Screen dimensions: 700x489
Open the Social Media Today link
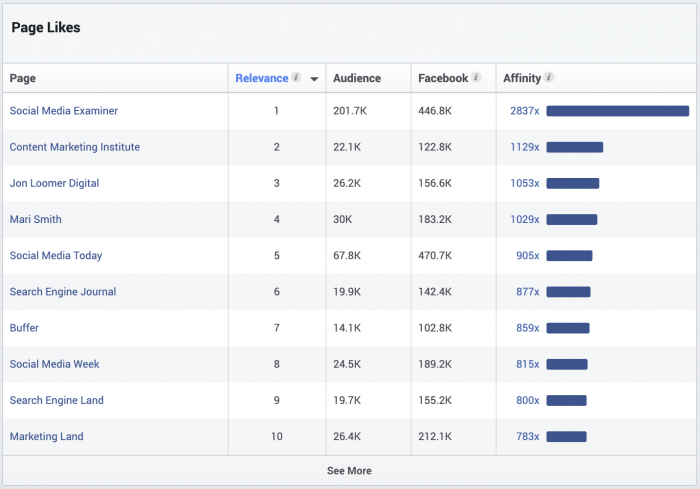[x=56, y=255]
